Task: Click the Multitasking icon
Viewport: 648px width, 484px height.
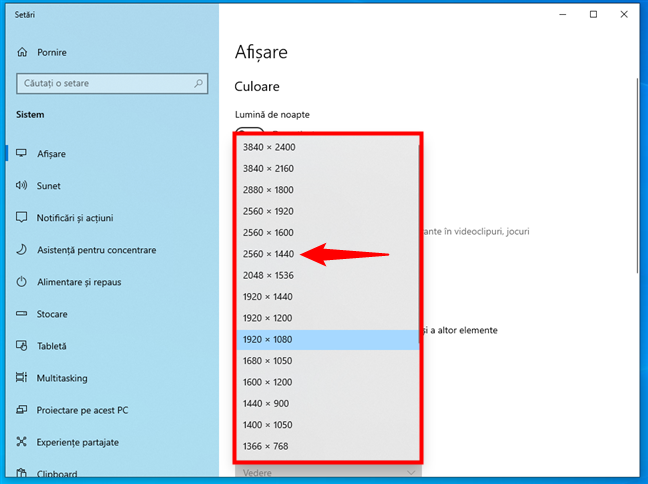Action: click(x=21, y=377)
